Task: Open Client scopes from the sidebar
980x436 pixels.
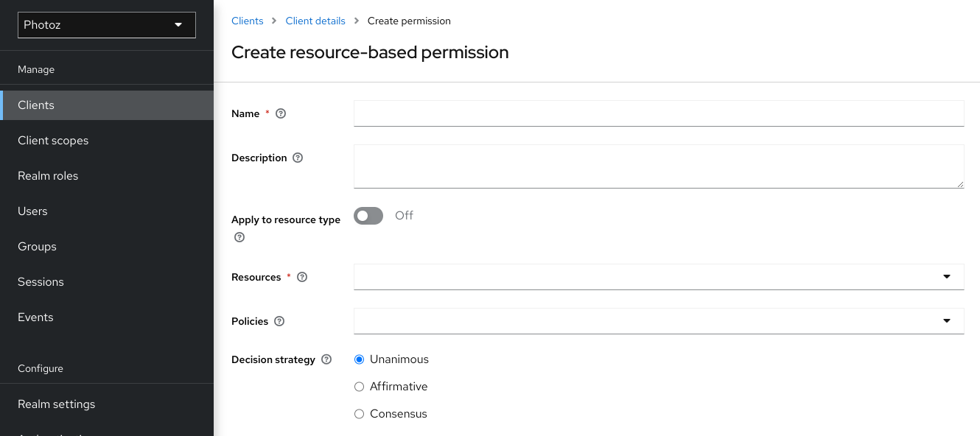Action: [53, 140]
